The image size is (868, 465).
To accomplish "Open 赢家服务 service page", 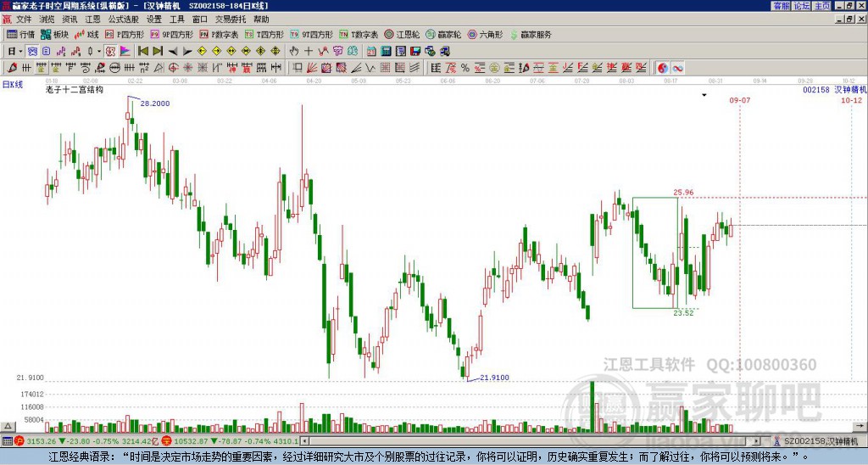I will coord(531,34).
